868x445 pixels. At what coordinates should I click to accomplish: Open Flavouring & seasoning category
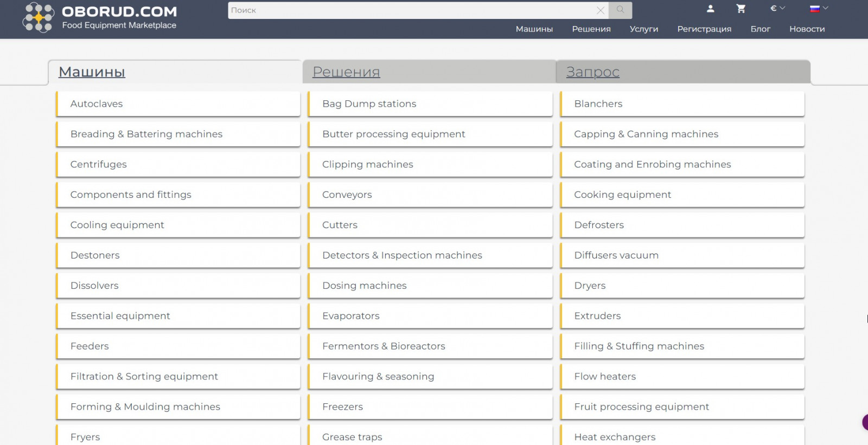430,377
